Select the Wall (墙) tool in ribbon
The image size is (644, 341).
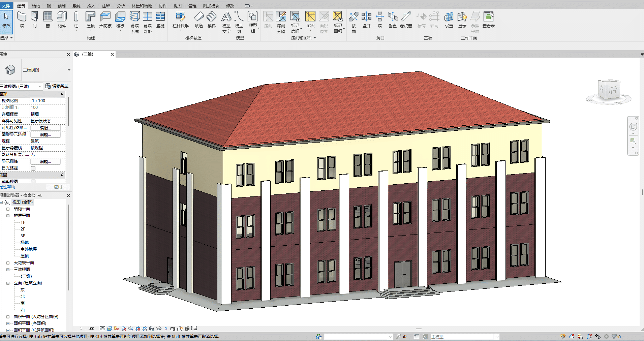(x=22, y=17)
